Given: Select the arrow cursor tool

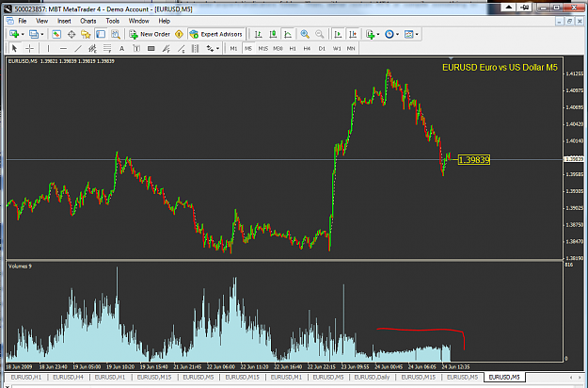Looking at the screenshot, I should 15,48.
